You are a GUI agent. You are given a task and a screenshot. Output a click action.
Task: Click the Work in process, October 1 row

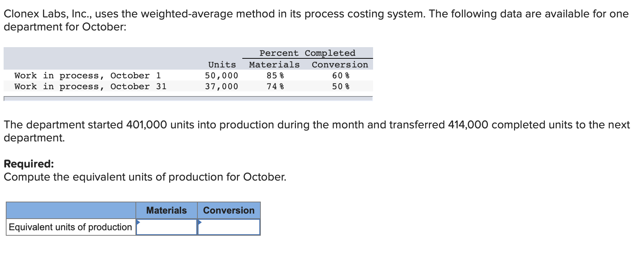[88, 75]
